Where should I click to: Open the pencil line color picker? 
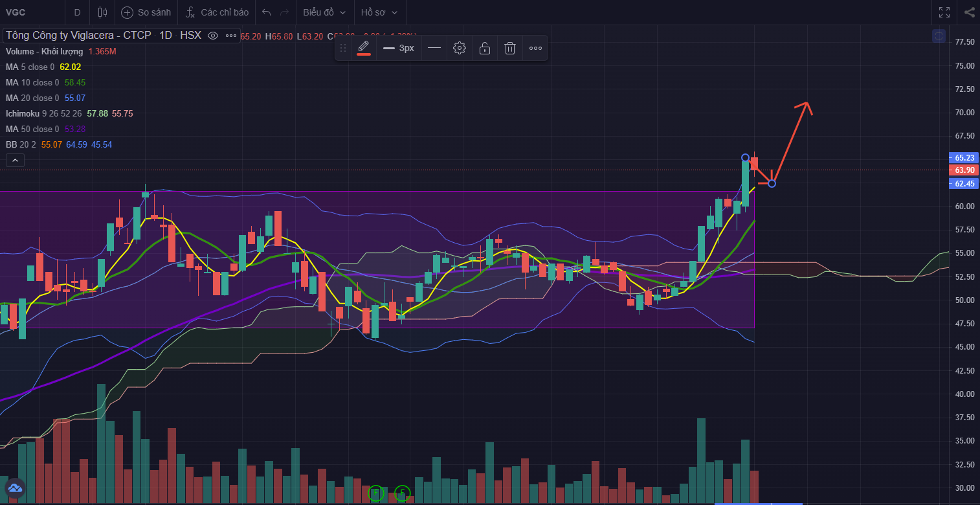pos(364,48)
